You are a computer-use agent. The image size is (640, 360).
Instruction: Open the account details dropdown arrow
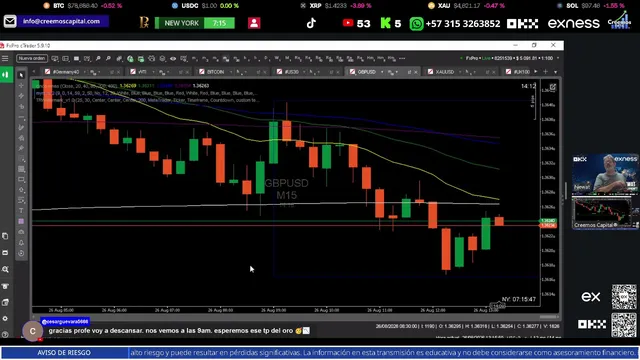(x=558, y=58)
